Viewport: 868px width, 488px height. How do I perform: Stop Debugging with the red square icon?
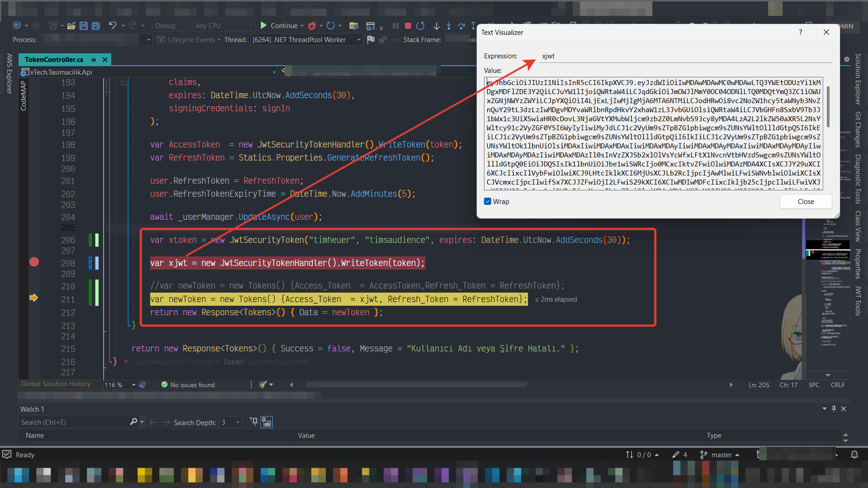(x=408, y=26)
